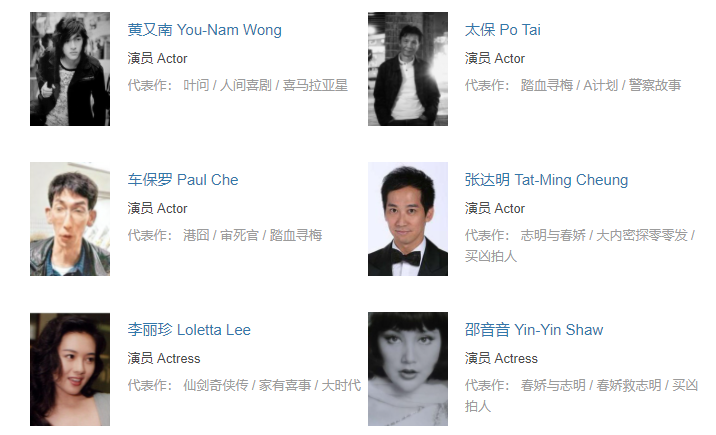Open the work 喜马拉亚星
Image resolution: width=716 pixels, height=435 pixels.
click(315, 85)
